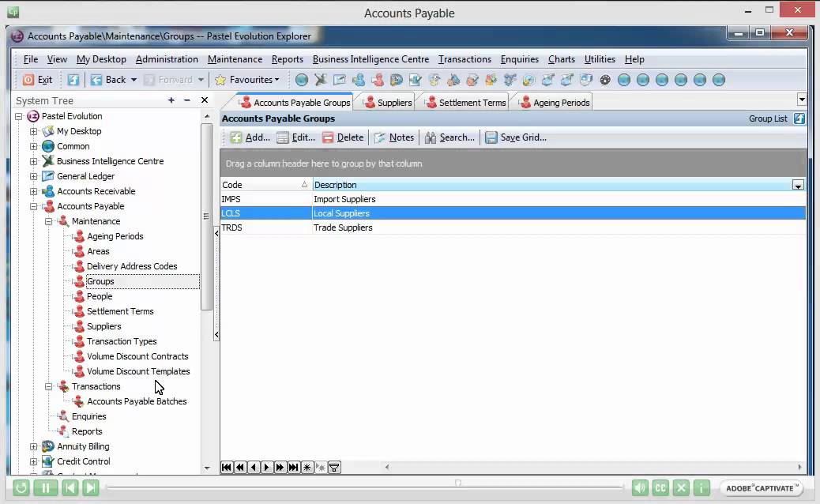This screenshot has width=820, height=504.
Task: Expand the My Desktop tree node
Action: coord(33,131)
